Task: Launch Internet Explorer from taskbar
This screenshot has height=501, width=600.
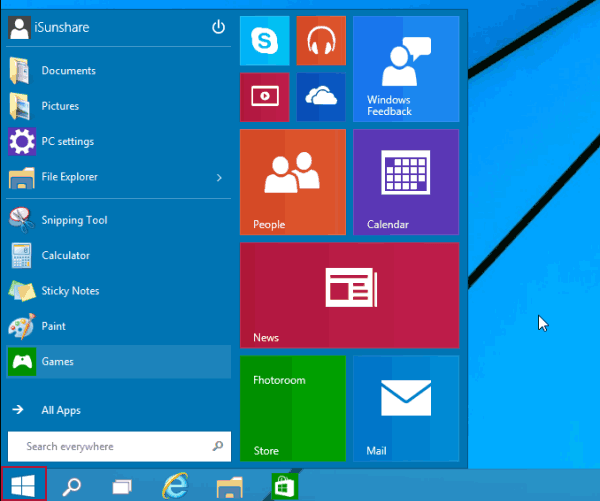Action: coord(176,486)
